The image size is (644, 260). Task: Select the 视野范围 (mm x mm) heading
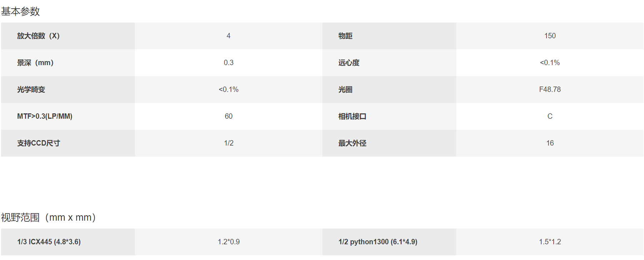49,217
